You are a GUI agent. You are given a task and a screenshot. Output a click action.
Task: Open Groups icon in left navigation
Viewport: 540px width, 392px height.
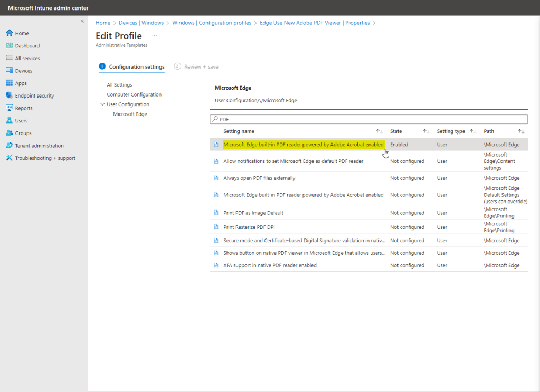click(x=9, y=133)
